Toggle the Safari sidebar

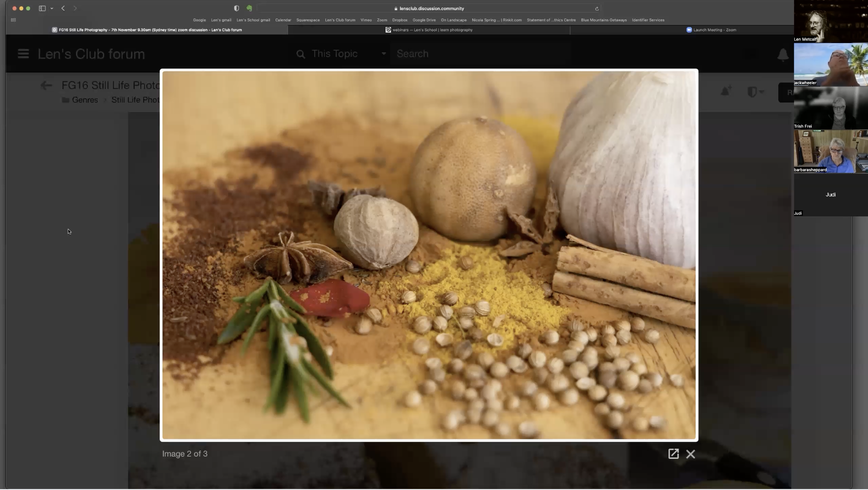pyautogui.click(x=42, y=8)
